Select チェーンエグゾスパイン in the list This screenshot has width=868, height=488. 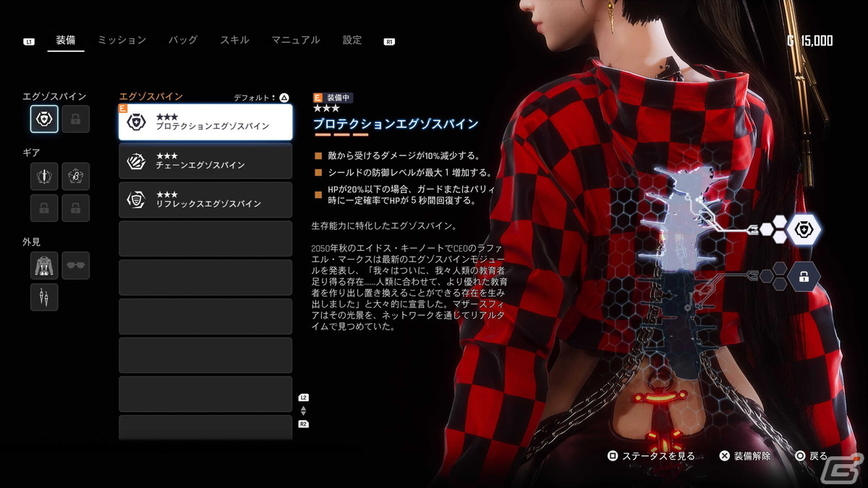point(205,161)
